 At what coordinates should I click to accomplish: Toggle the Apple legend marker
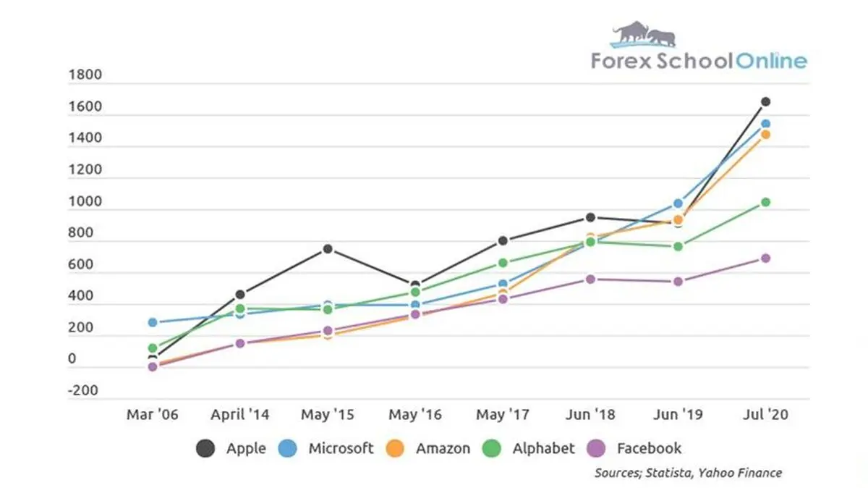click(x=206, y=449)
